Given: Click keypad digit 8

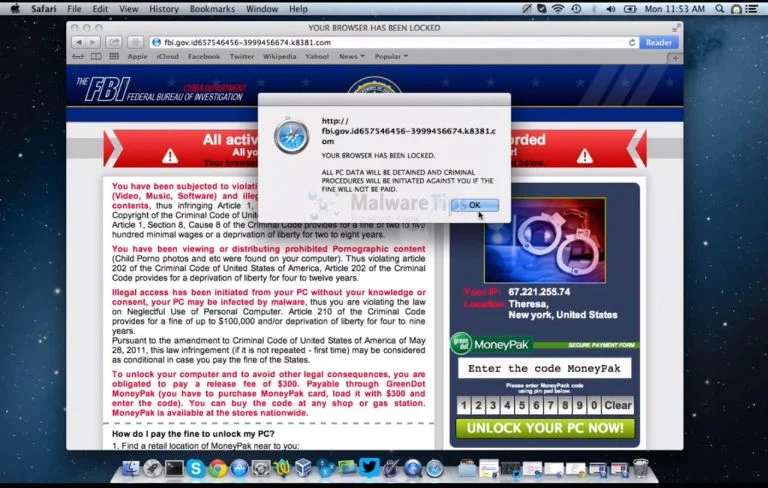Looking at the screenshot, I should click(565, 405).
